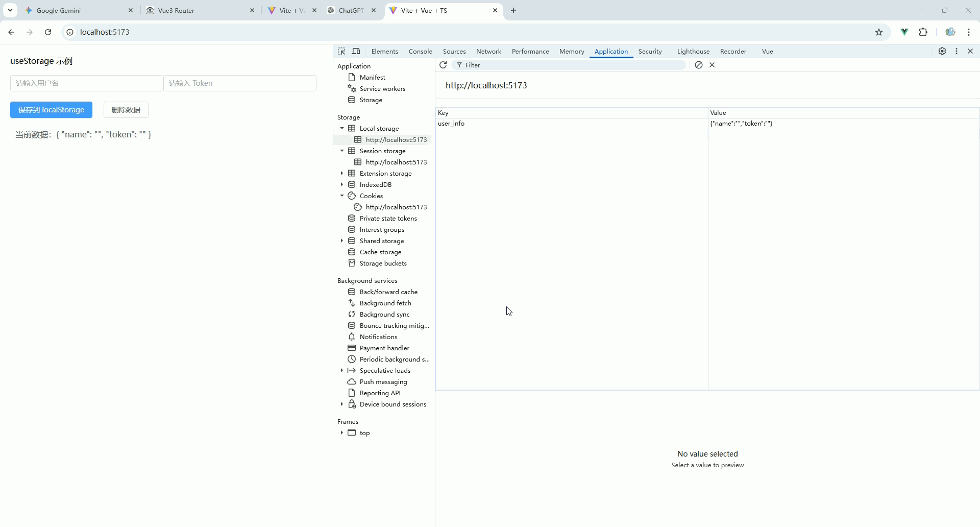The image size is (980, 527).
Task: Bookmark this page with the star icon
Action: point(879,32)
